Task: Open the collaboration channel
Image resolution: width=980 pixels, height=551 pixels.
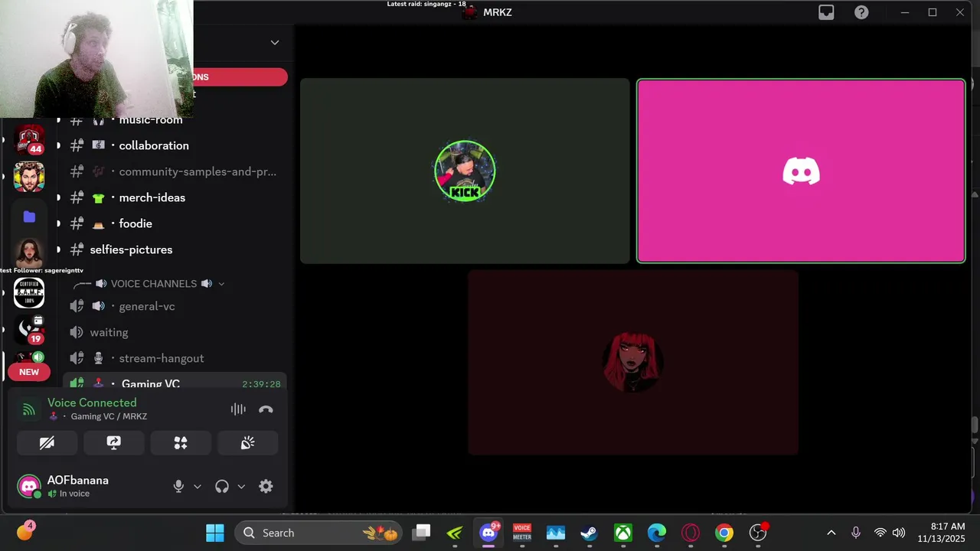Action: [x=154, y=145]
